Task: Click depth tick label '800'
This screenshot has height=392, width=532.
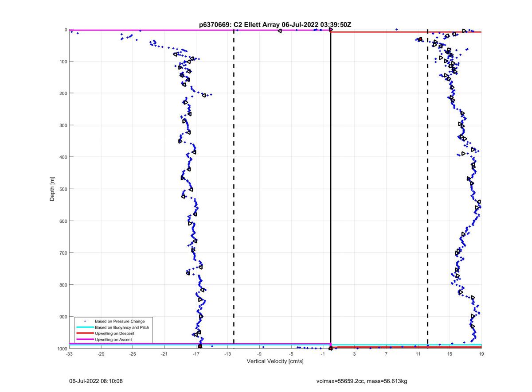Action: (x=63, y=285)
